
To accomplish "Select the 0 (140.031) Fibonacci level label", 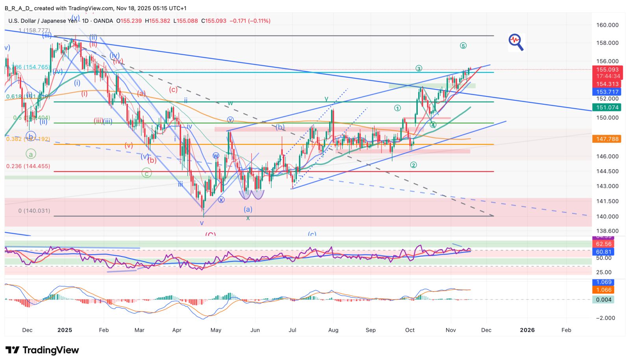I will pyautogui.click(x=34, y=211).
